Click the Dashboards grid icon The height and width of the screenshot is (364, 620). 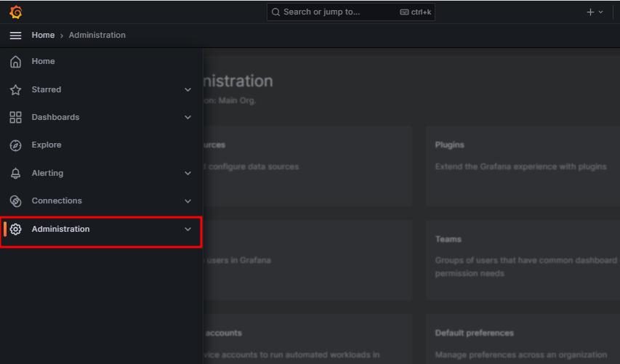pos(15,118)
